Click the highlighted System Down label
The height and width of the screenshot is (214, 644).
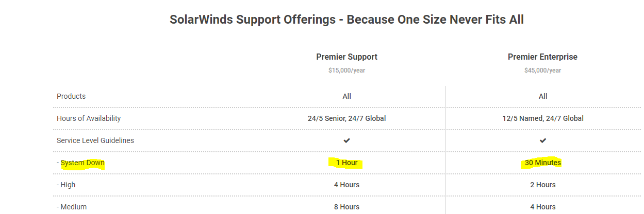point(82,163)
